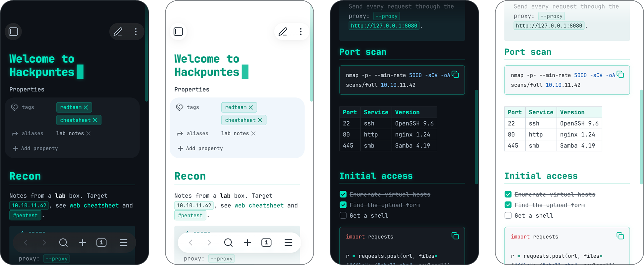This screenshot has height=265, width=644.
Task: Open three-dot more menu in light second phone
Action: (x=301, y=31)
